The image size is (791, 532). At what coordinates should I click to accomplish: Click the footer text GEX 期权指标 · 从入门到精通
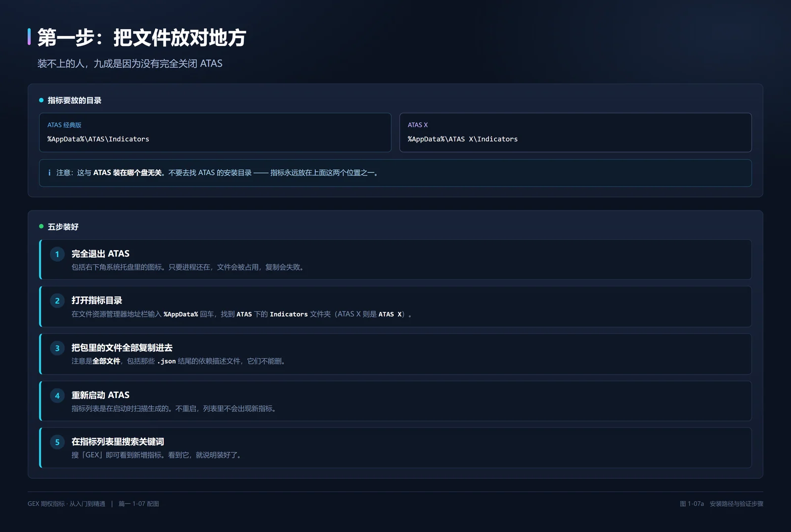(x=66, y=504)
